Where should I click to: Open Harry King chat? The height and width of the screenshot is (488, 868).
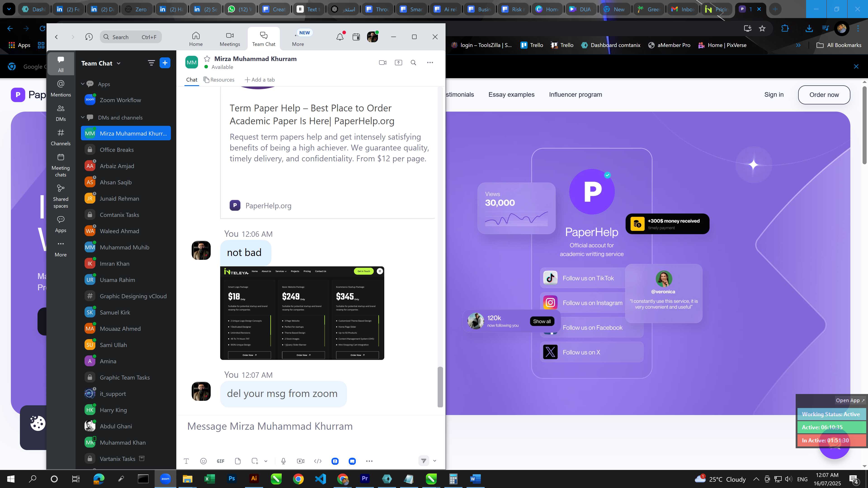pyautogui.click(x=126, y=410)
